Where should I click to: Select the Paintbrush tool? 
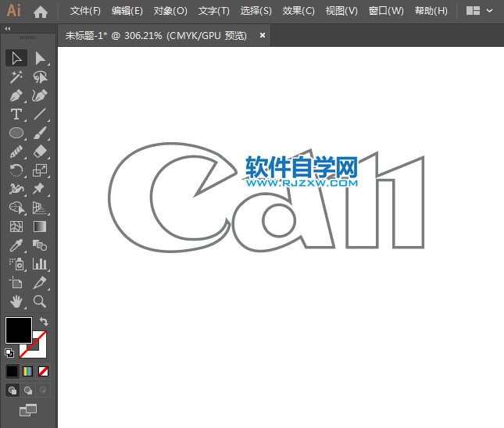pos(40,133)
